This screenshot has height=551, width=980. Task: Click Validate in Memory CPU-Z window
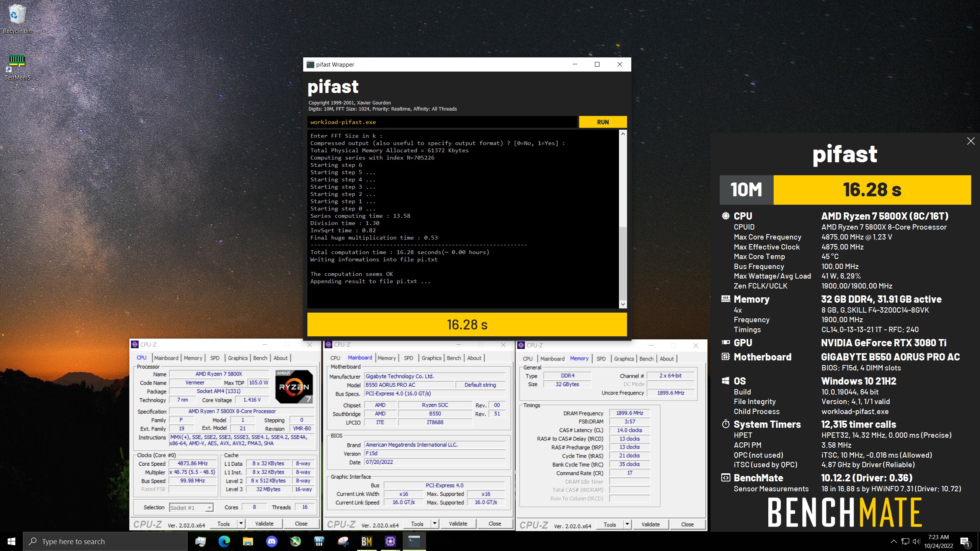[650, 524]
